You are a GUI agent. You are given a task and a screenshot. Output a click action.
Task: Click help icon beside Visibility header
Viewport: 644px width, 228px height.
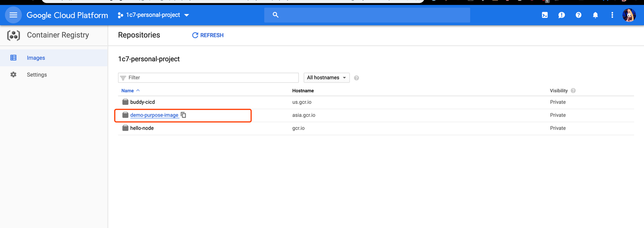tap(573, 91)
